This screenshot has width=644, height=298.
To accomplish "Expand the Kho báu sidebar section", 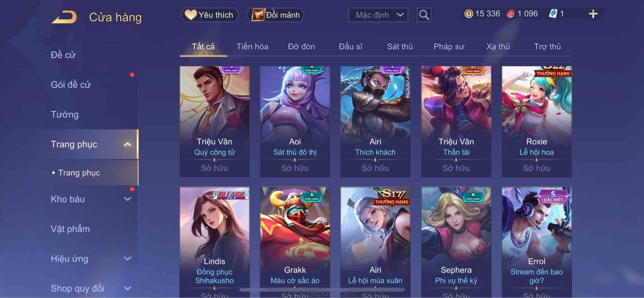I will click(x=127, y=199).
